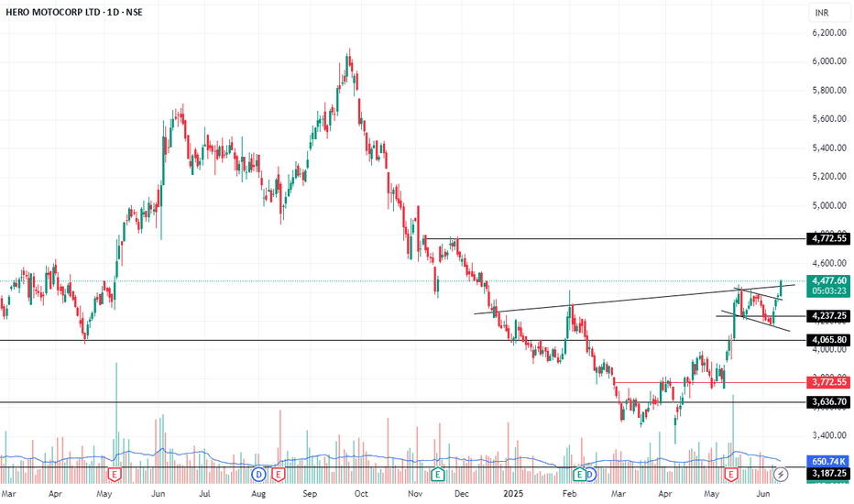Click the red earnings E marker near May 2025
Image resolution: width=854 pixels, height=504 pixels.
(730, 475)
